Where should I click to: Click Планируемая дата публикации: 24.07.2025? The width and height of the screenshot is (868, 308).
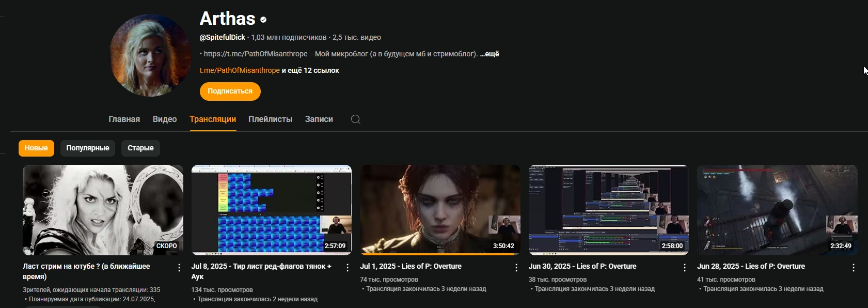(x=92, y=299)
